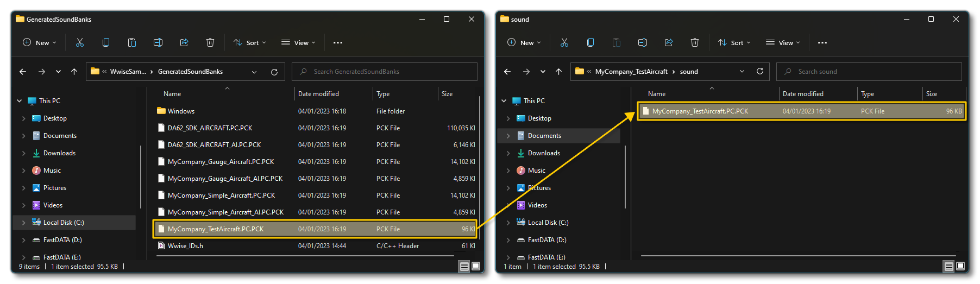This screenshot has width=980, height=284.
Task: Expand Local Disk (C:) in left window tree
Action: (x=23, y=223)
